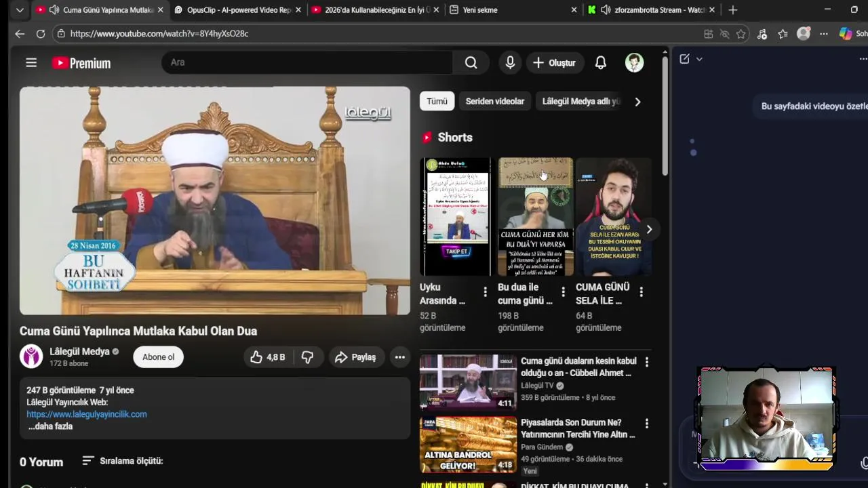This screenshot has height=488, width=868.
Task: Go back in the browser
Action: point(20,33)
